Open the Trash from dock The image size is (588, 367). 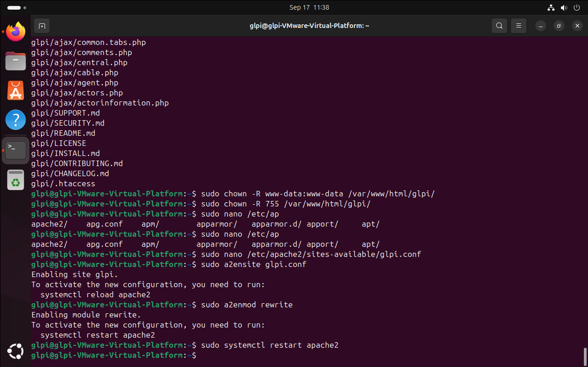(16, 180)
